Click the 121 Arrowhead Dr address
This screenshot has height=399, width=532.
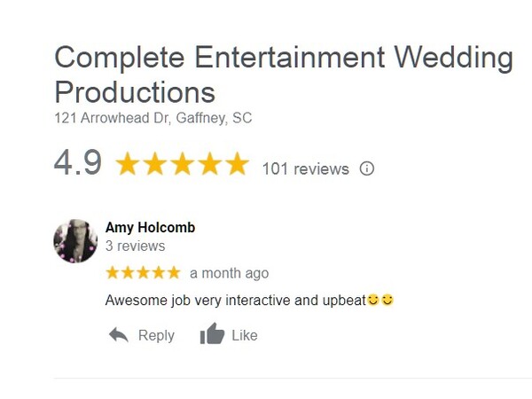153,118
